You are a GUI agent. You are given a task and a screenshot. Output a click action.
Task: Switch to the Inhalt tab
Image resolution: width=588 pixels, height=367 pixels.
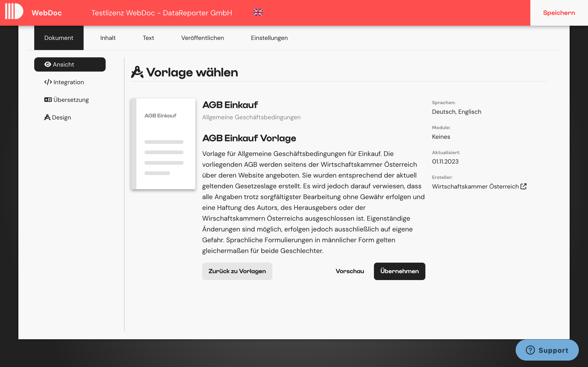click(108, 38)
